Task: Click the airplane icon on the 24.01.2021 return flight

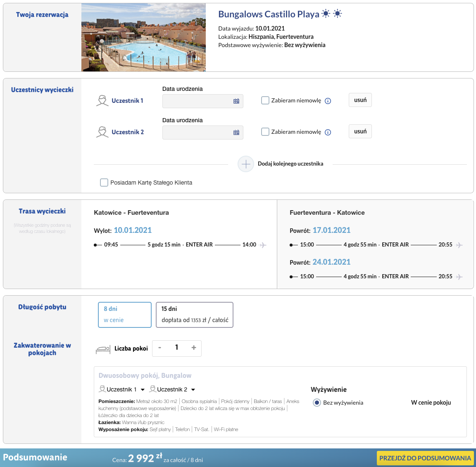Action: coord(459,277)
